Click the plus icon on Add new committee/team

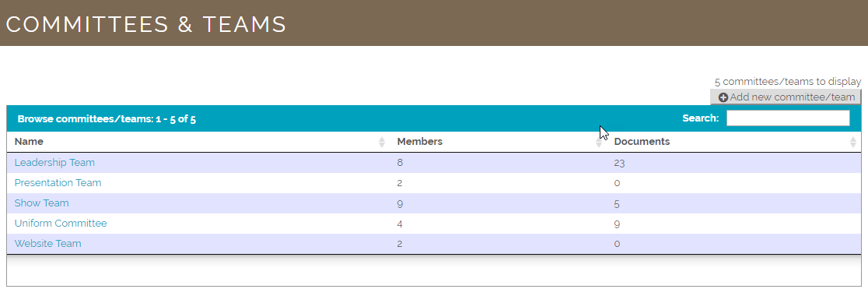click(x=723, y=97)
